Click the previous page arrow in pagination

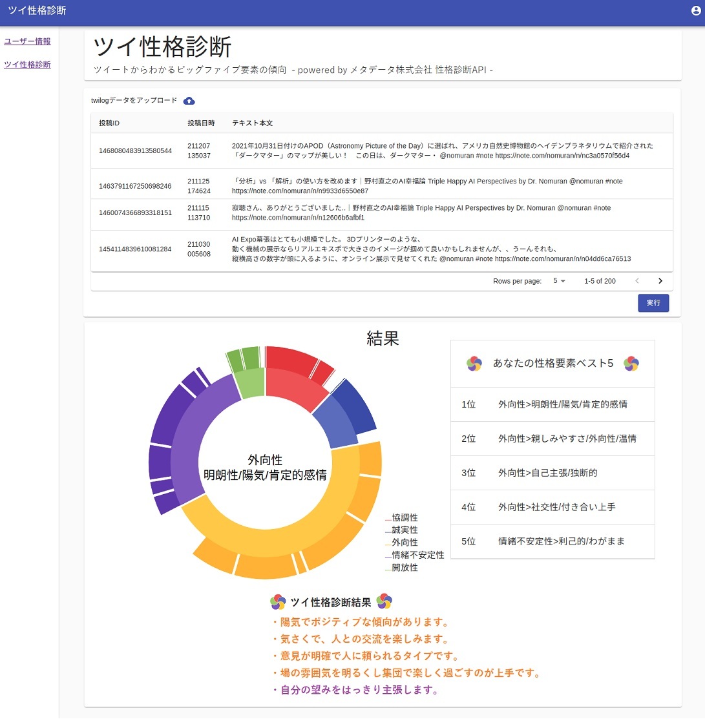637,281
